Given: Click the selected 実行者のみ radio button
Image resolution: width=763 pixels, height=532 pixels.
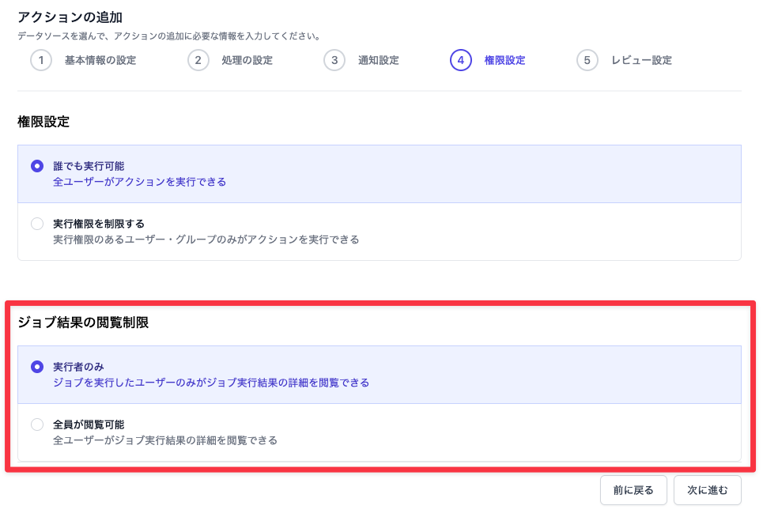Looking at the screenshot, I should pyautogui.click(x=37, y=368).
